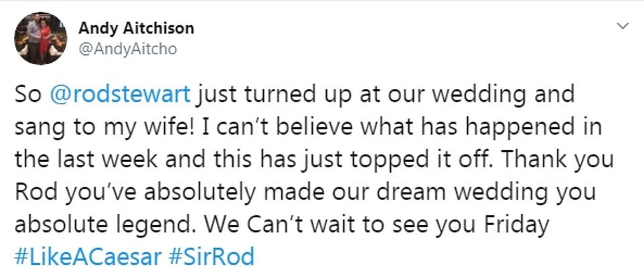
Task: Open the @AndyAitcho handle link
Action: 127,48
